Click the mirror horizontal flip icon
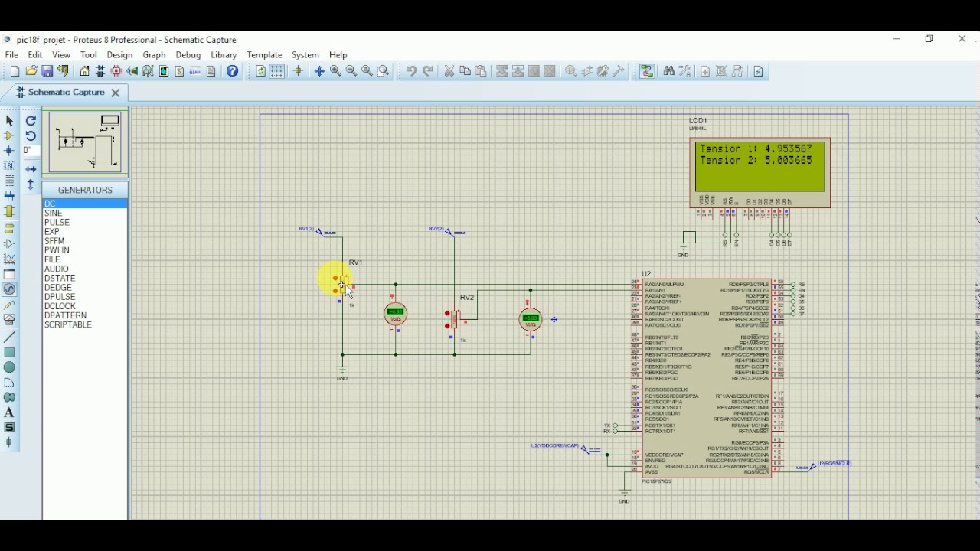Viewport: 980px width, 551px height. tap(31, 169)
